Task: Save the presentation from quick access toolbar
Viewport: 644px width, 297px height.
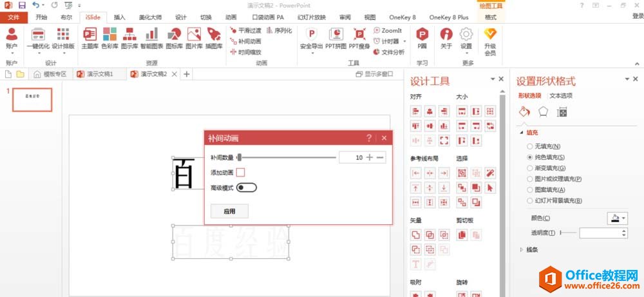Action: coord(22,5)
